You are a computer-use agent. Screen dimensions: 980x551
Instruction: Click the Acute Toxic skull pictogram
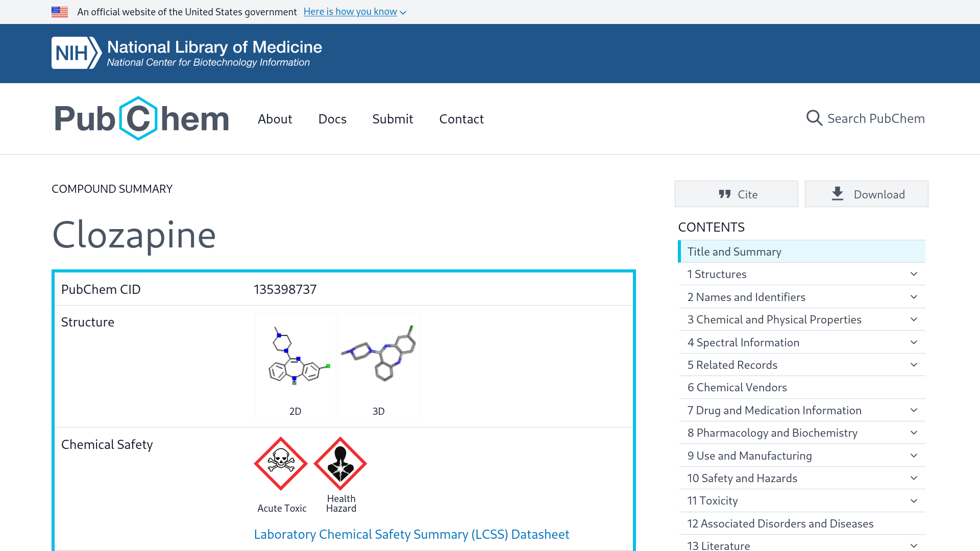pos(281,463)
